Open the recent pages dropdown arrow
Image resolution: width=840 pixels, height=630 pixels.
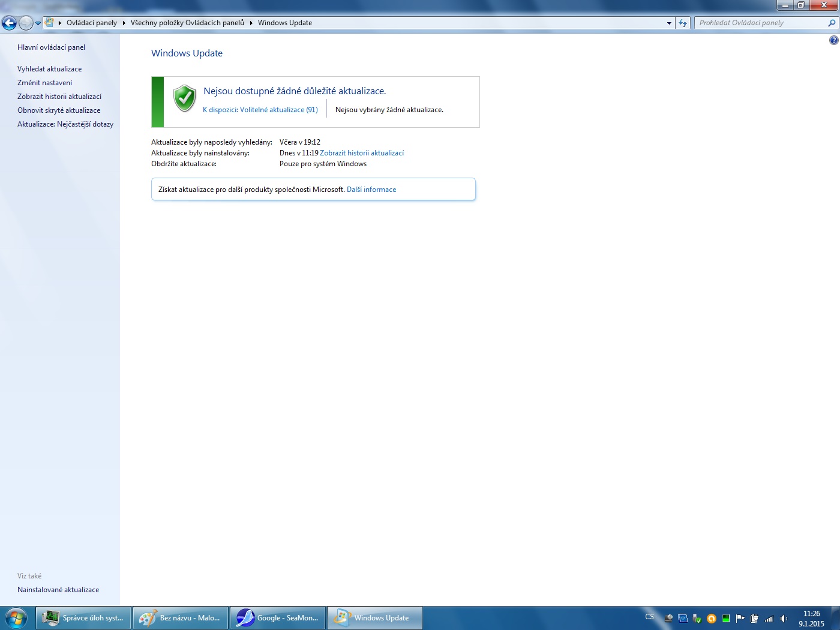point(38,23)
